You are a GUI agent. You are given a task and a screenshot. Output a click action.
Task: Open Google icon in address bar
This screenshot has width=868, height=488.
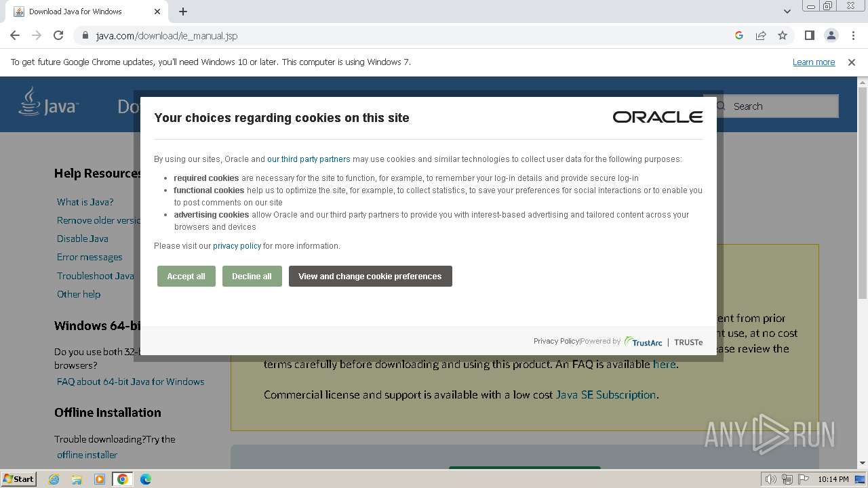click(739, 35)
